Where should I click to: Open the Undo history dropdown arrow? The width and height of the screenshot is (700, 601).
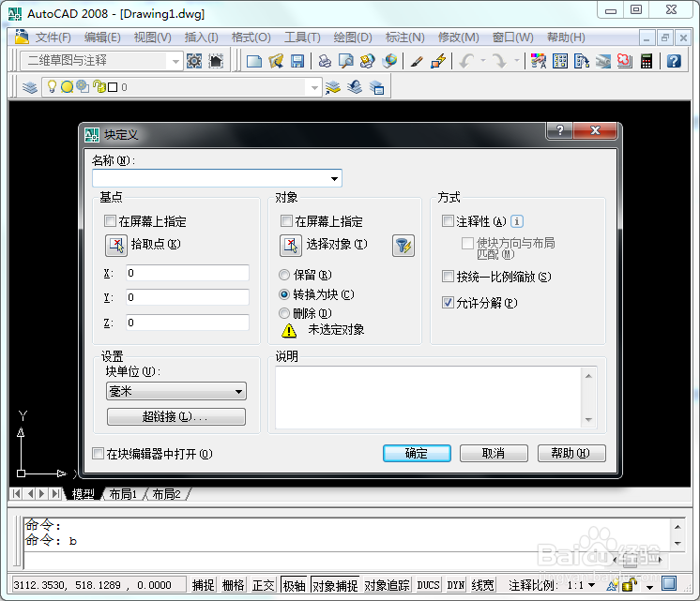(482, 60)
